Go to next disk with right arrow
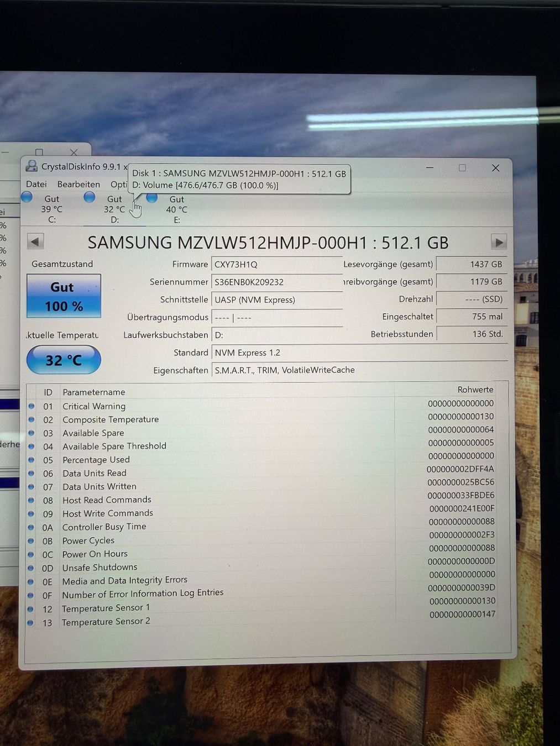Viewport: 560px width, 746px height. (499, 242)
